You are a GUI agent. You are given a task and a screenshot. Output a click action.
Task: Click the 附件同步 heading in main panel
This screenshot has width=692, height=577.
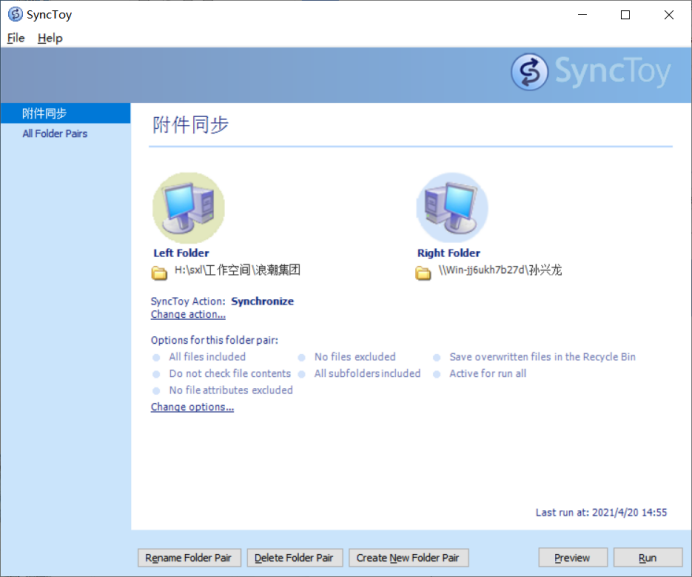(x=190, y=125)
